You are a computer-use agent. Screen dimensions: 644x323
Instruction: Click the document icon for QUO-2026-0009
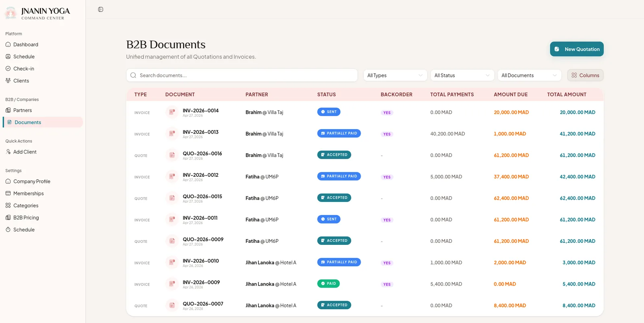(x=172, y=241)
